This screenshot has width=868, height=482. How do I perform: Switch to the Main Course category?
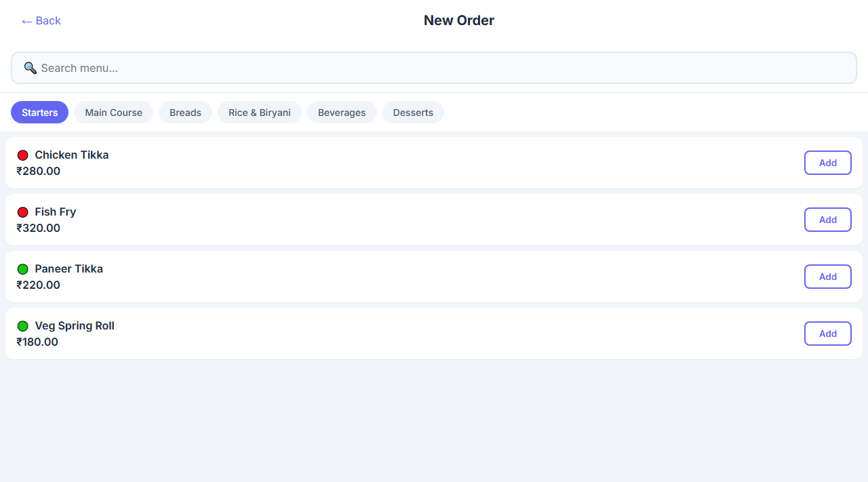click(x=113, y=113)
